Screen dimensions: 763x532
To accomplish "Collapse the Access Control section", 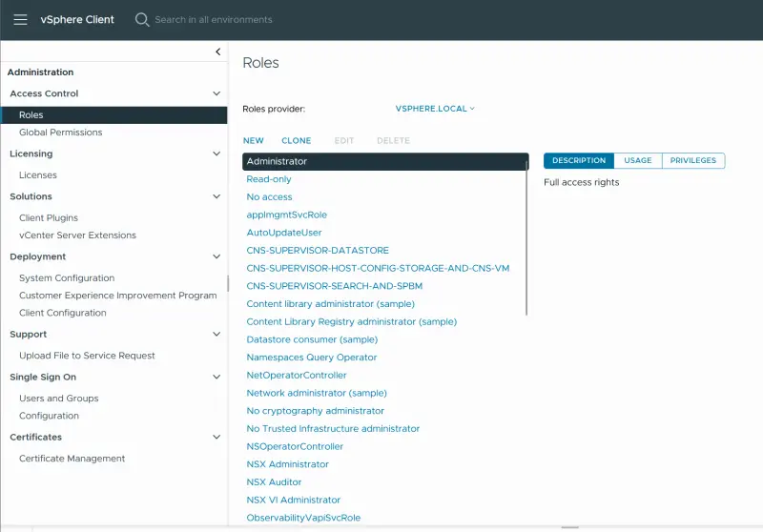I will click(217, 93).
